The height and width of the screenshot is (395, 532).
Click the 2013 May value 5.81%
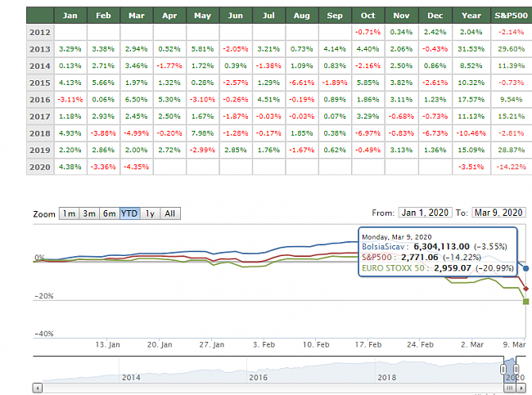tap(202, 49)
